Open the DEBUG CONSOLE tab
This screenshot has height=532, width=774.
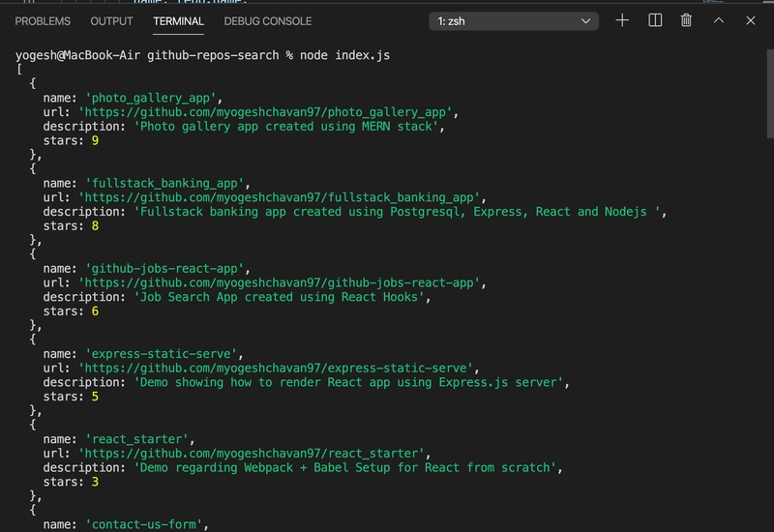coord(268,21)
